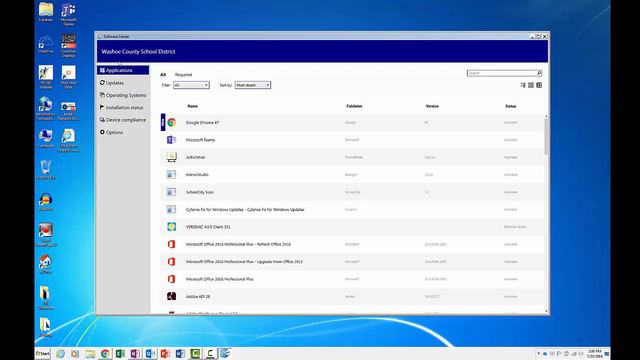This screenshot has height=360, width=640.
Task: Select the MimioStudio row name
Action: [197, 175]
